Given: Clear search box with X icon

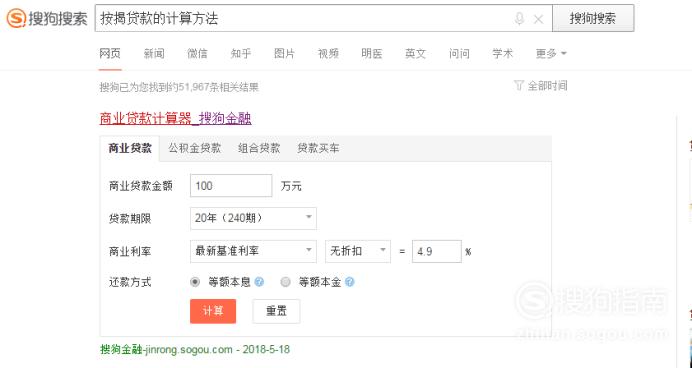Looking at the screenshot, I should (x=538, y=19).
